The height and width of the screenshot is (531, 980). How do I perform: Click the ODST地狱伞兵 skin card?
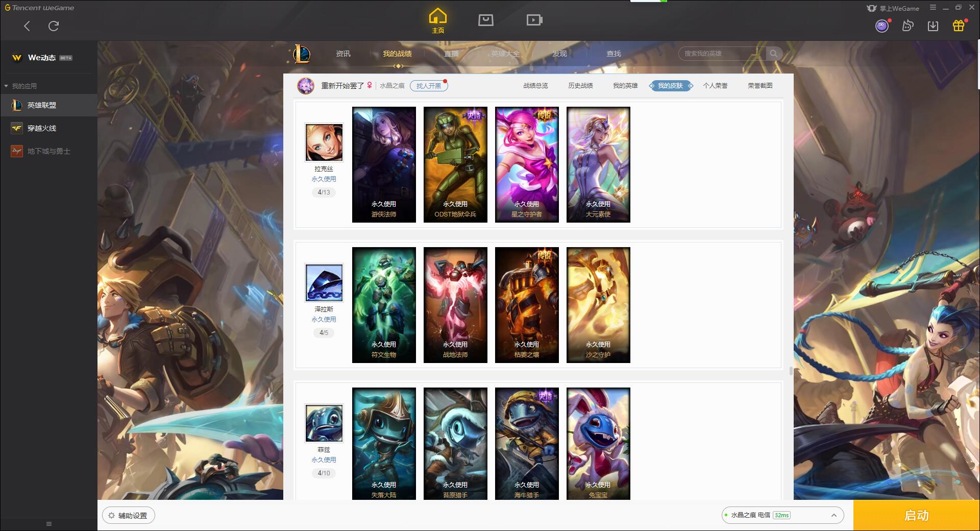pos(455,164)
